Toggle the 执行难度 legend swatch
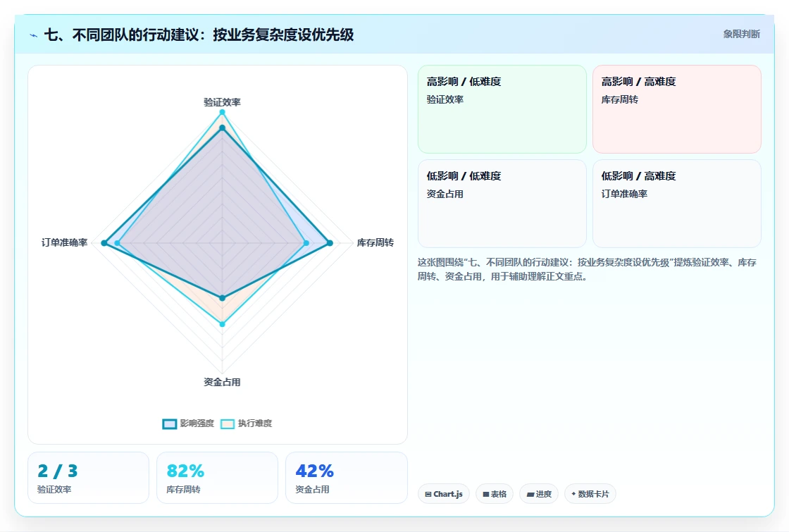The width and height of the screenshot is (789, 532). coord(228,423)
